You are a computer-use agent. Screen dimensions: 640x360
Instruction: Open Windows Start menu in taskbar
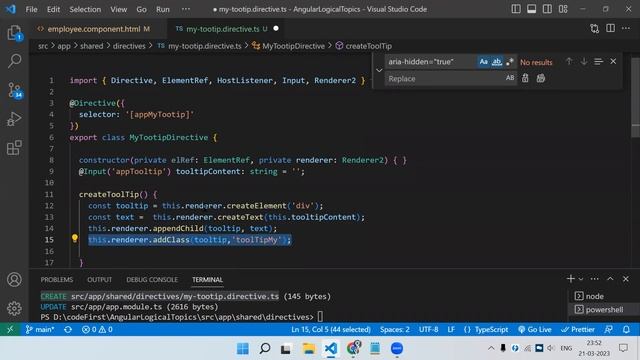click(x=243, y=348)
